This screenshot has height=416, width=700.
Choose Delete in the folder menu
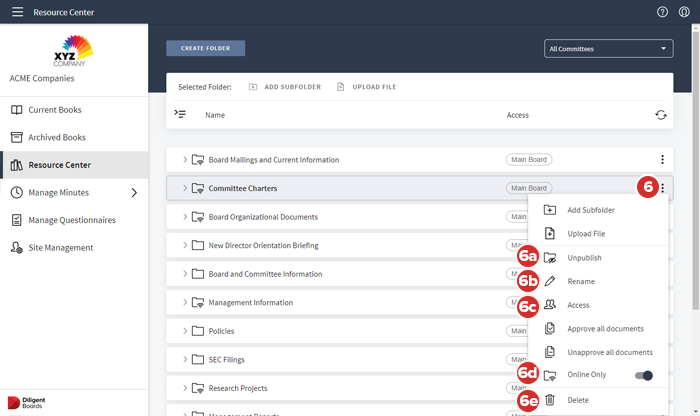pyautogui.click(x=578, y=400)
